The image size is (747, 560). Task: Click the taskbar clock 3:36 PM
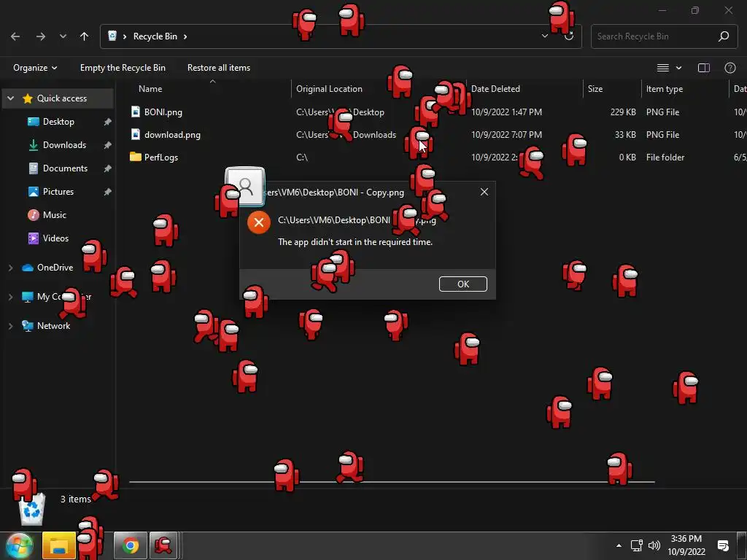pyautogui.click(x=686, y=539)
